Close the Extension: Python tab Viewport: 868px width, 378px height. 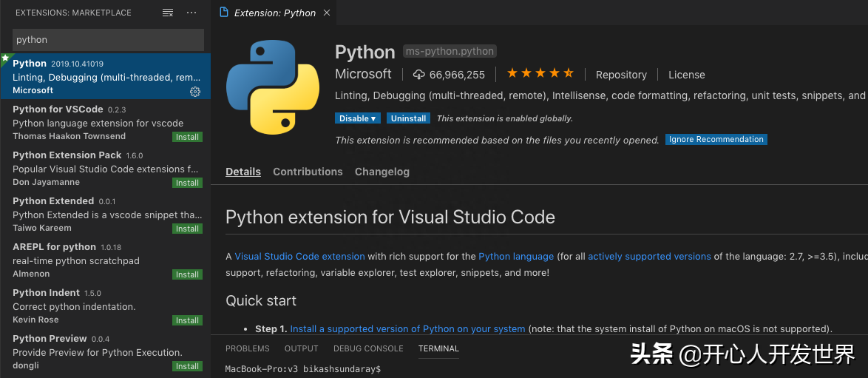(x=327, y=12)
